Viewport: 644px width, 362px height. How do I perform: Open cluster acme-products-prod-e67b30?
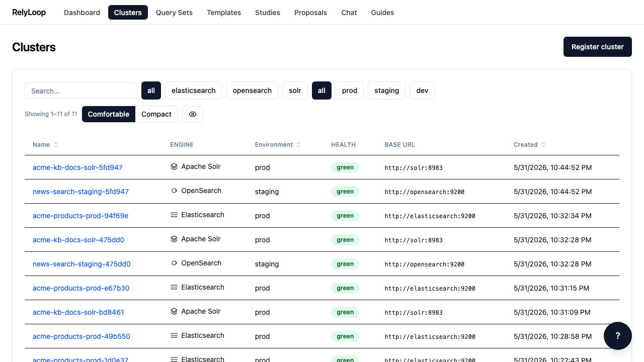pyautogui.click(x=81, y=288)
